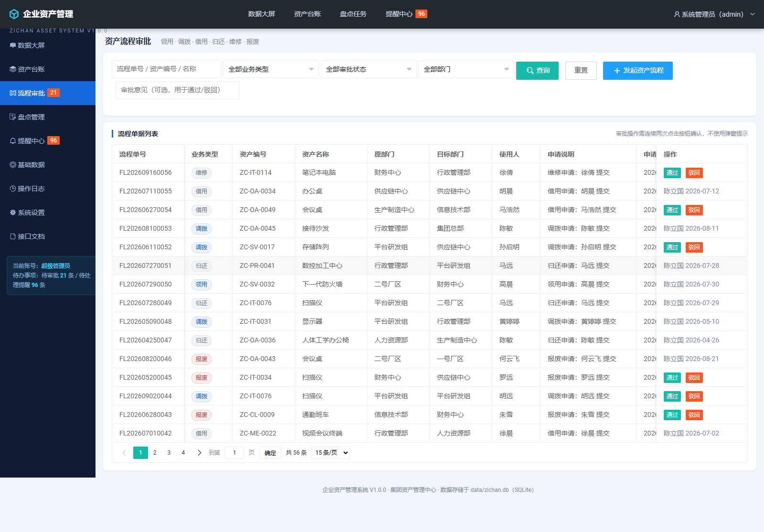Focus the page number jump field
Screen dimensions: 764x532
(234, 453)
